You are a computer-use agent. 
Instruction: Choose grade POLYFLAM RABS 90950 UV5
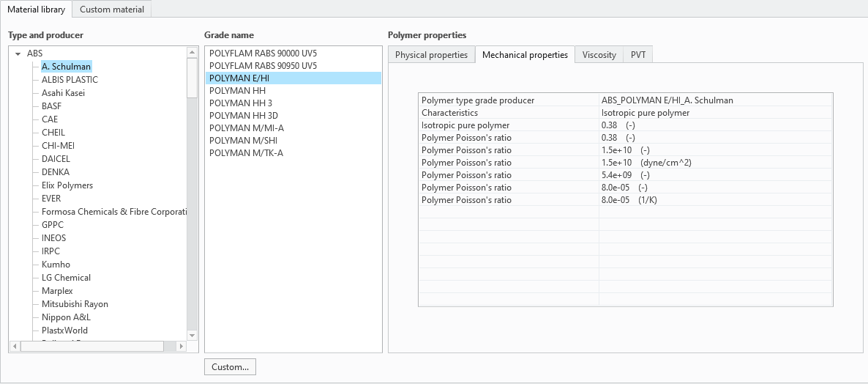click(293, 66)
